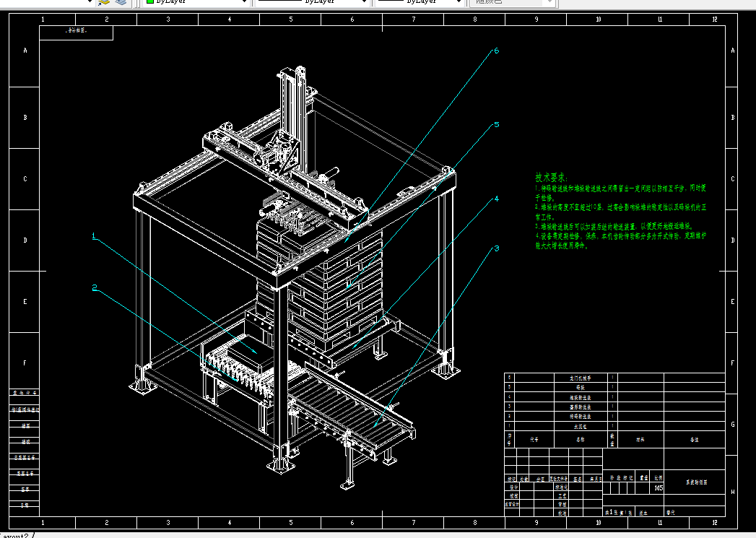756x538 pixels.
Task: Select the green 技术要求 heading
Action: click(551, 178)
